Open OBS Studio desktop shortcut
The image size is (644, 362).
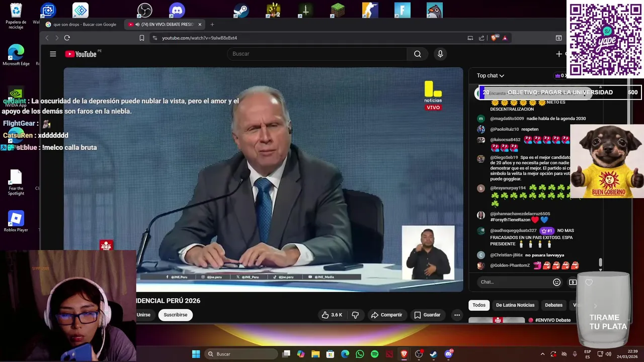[x=145, y=10]
